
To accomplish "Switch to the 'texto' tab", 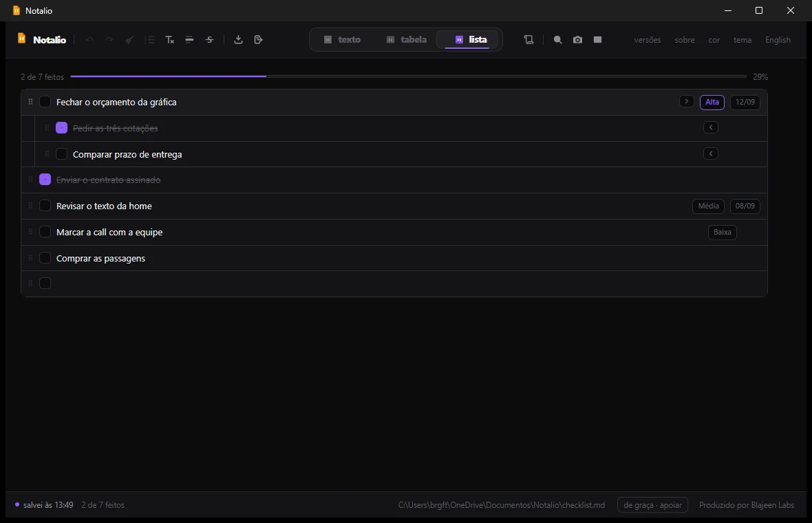I will pos(342,40).
